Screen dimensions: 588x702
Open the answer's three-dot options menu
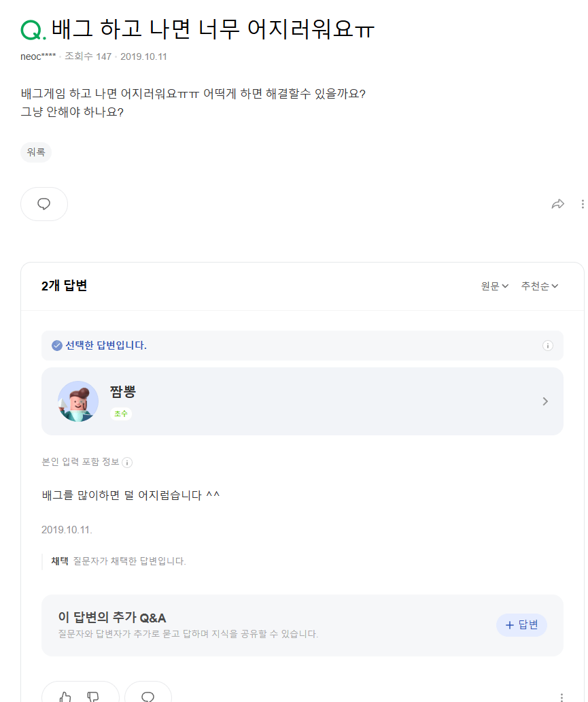pyautogui.click(x=561, y=697)
